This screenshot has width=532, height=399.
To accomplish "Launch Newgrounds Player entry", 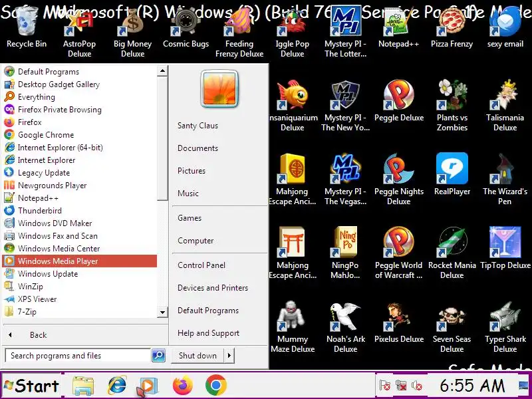I will pos(80,186).
